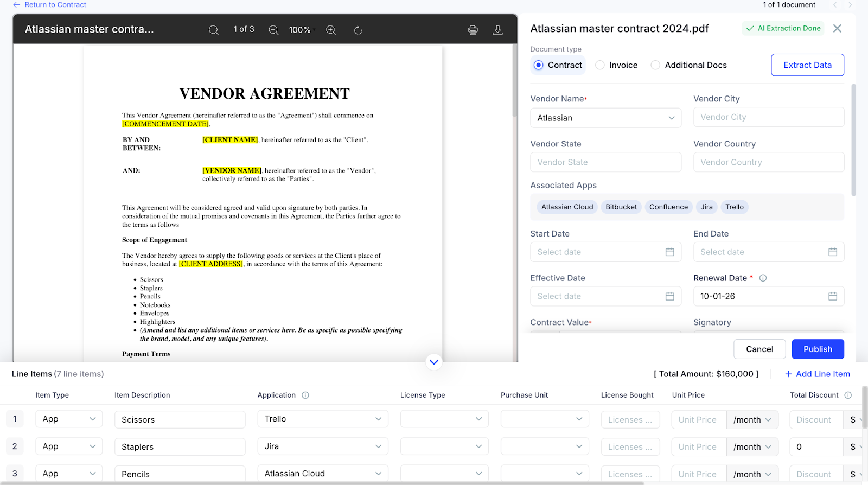Rotate the PDF document
This screenshot has width=868, height=485.
pyautogui.click(x=358, y=30)
